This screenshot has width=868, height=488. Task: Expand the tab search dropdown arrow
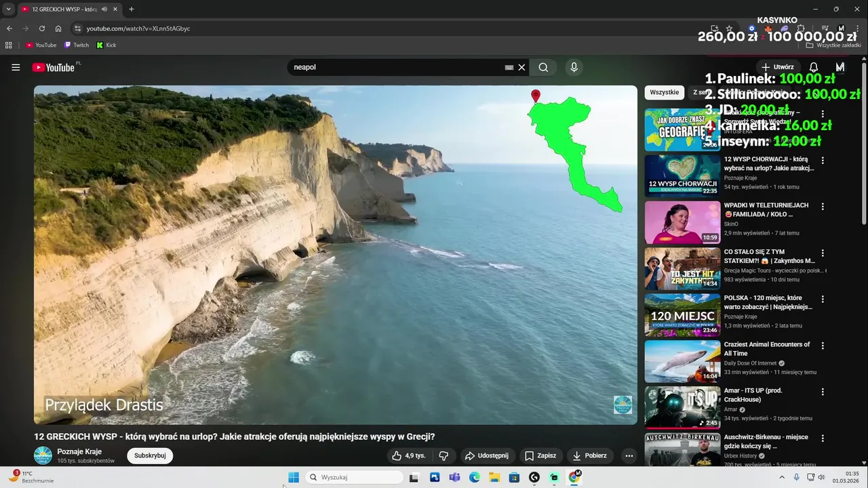coord(8,9)
